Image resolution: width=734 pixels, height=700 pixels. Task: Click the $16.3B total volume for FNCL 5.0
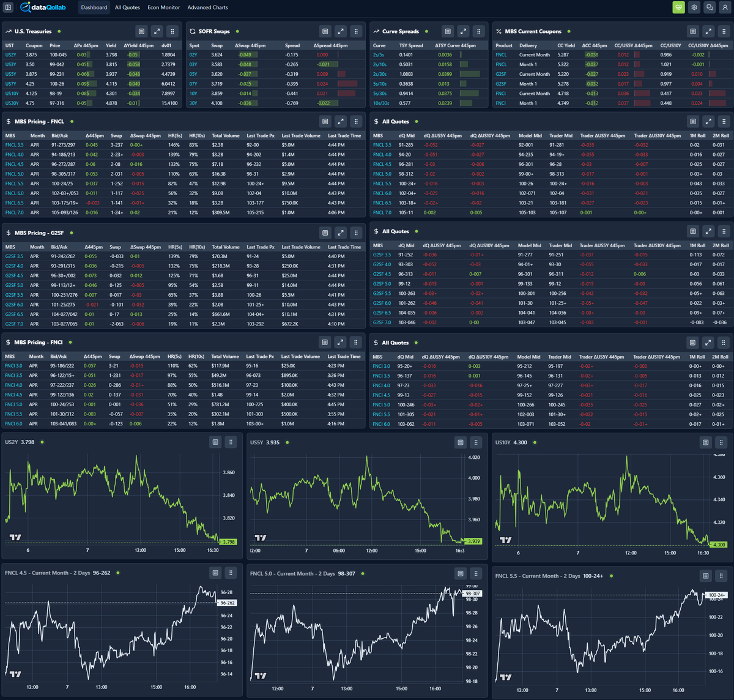click(218, 174)
